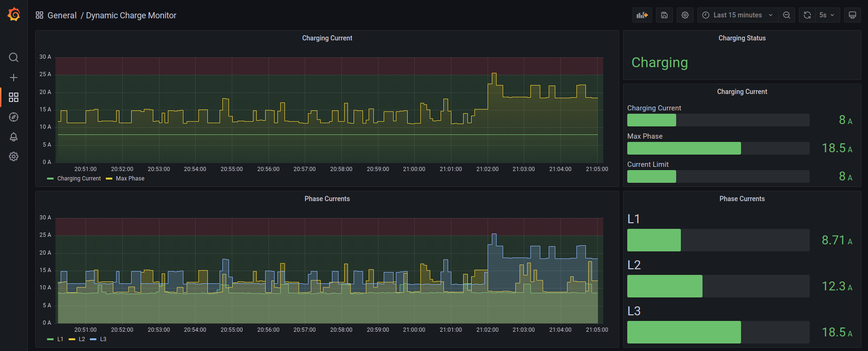868x351 pixels.
Task: Toggle Charging Current series in legend
Action: (79, 179)
